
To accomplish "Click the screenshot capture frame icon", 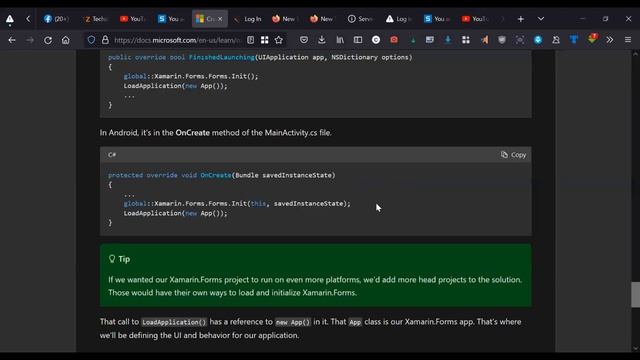I will pos(520,40).
